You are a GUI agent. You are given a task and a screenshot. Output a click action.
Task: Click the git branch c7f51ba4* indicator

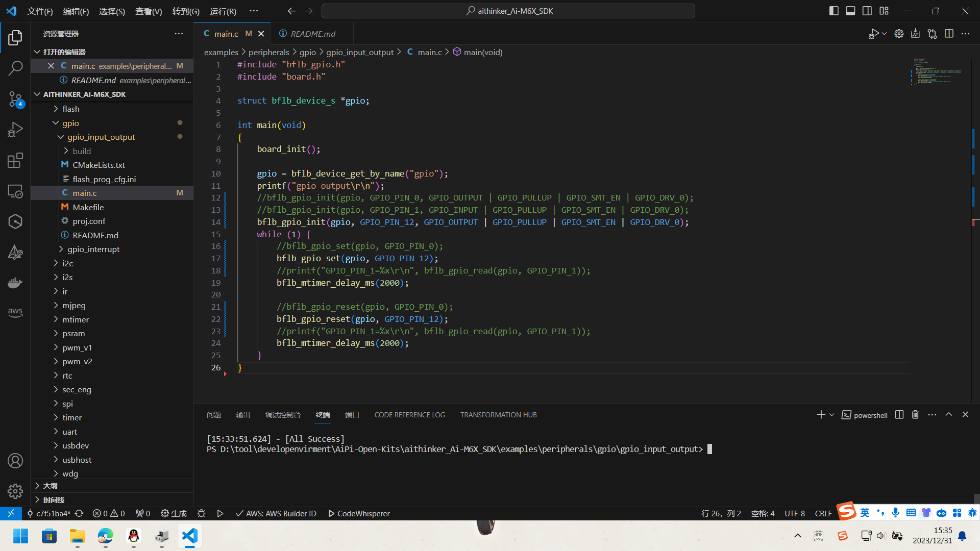(48, 513)
